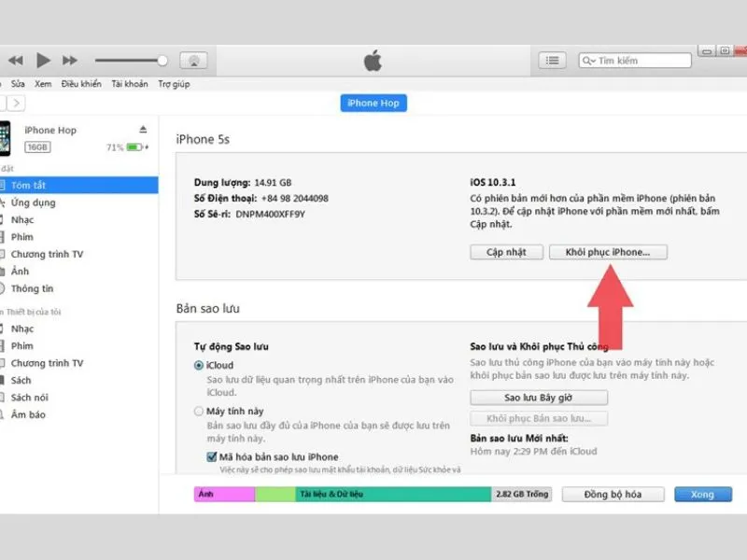Click the iOS 10.3.1 version label

click(x=493, y=182)
